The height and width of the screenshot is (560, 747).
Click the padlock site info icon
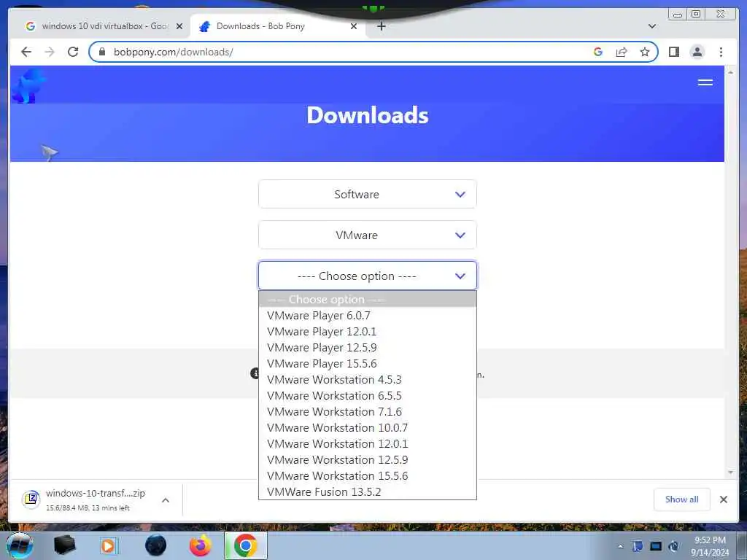click(102, 52)
